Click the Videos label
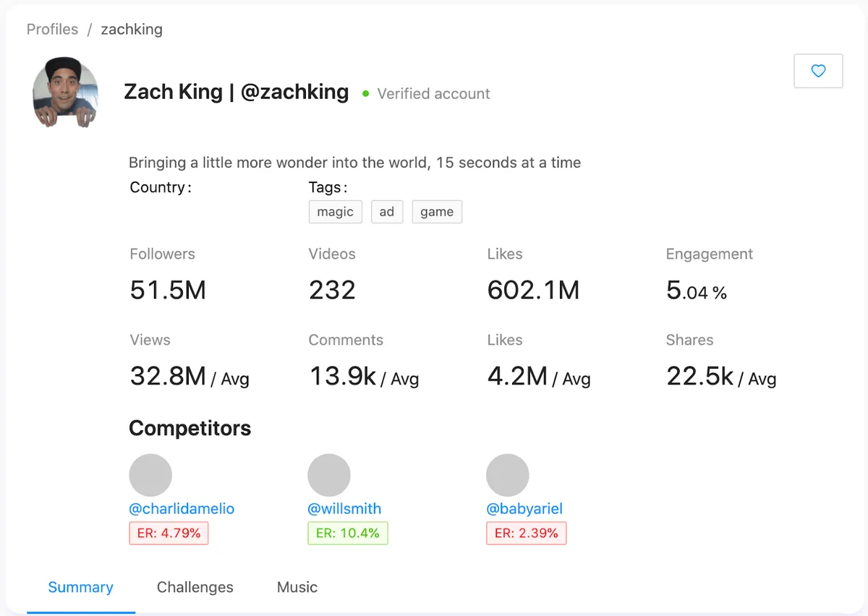868x616 pixels. 332,254
